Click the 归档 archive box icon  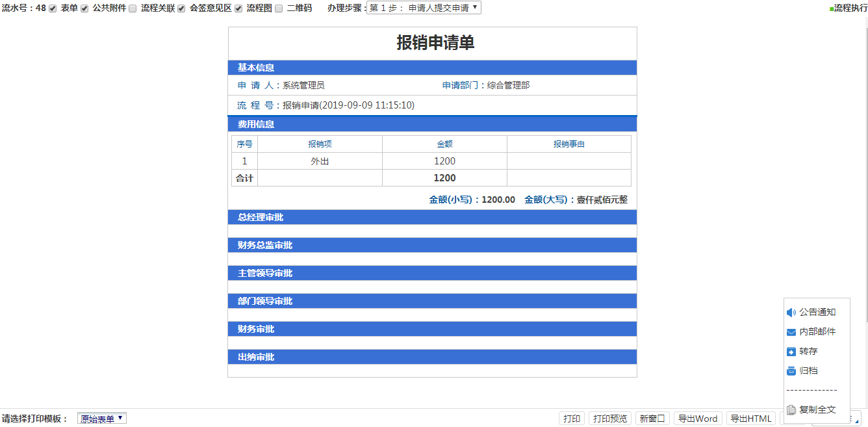pyautogui.click(x=791, y=371)
